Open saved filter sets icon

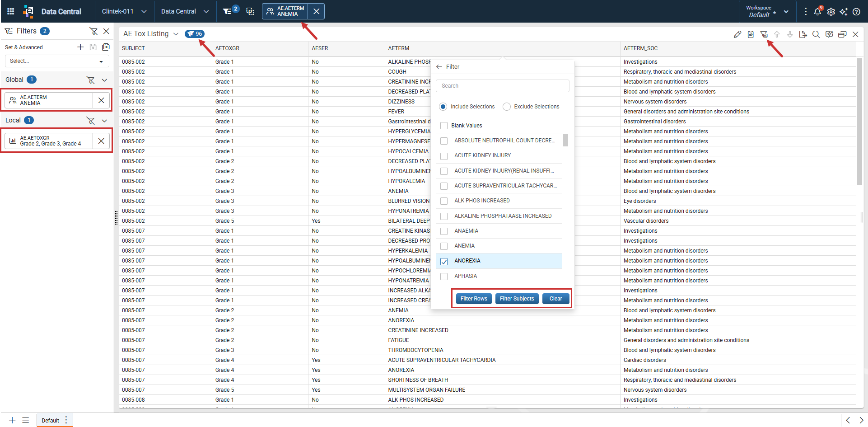tap(106, 47)
